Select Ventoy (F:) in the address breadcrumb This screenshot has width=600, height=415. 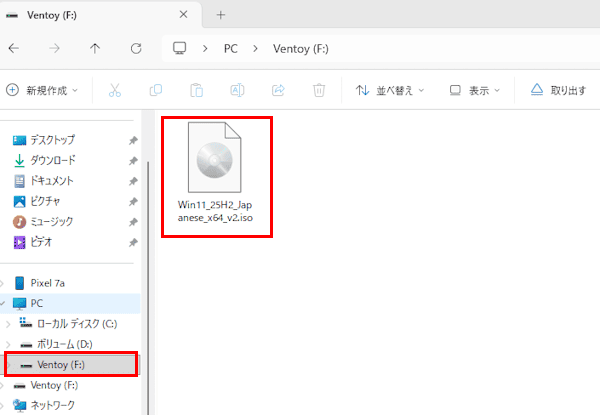click(301, 49)
